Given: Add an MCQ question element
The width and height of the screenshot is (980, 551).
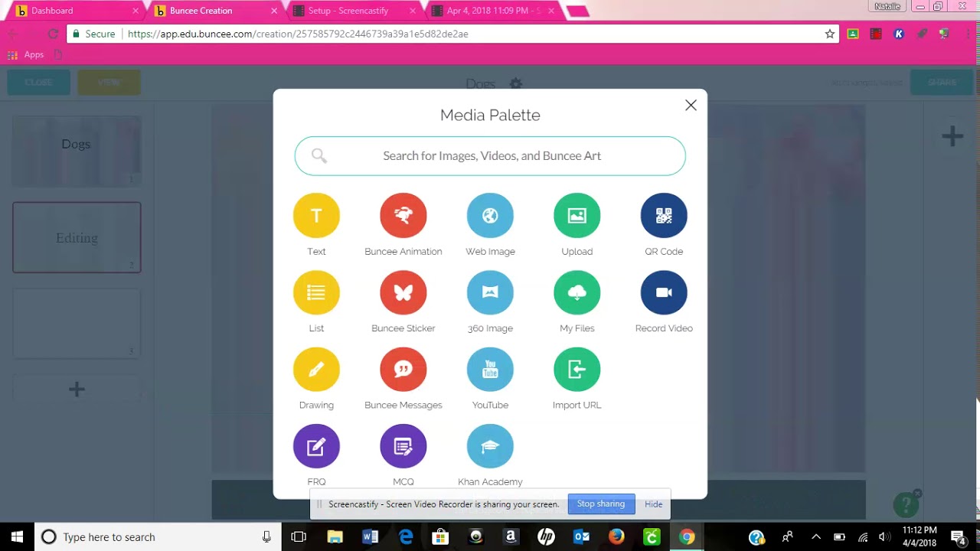Looking at the screenshot, I should coord(403,446).
